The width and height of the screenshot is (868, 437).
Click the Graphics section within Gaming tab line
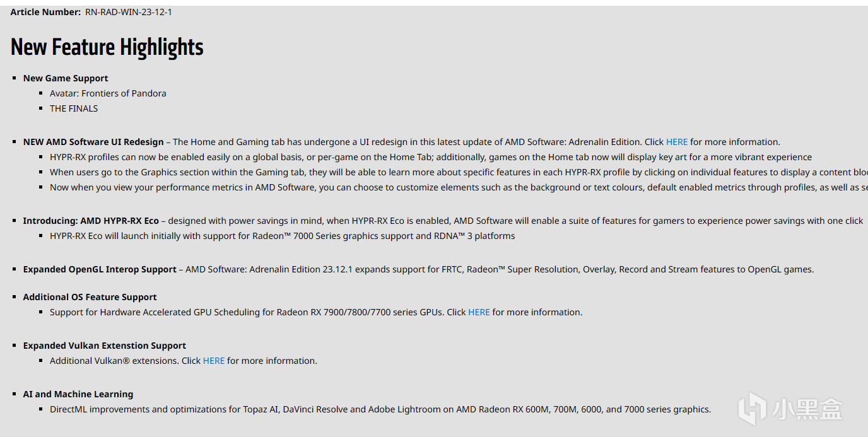point(459,172)
